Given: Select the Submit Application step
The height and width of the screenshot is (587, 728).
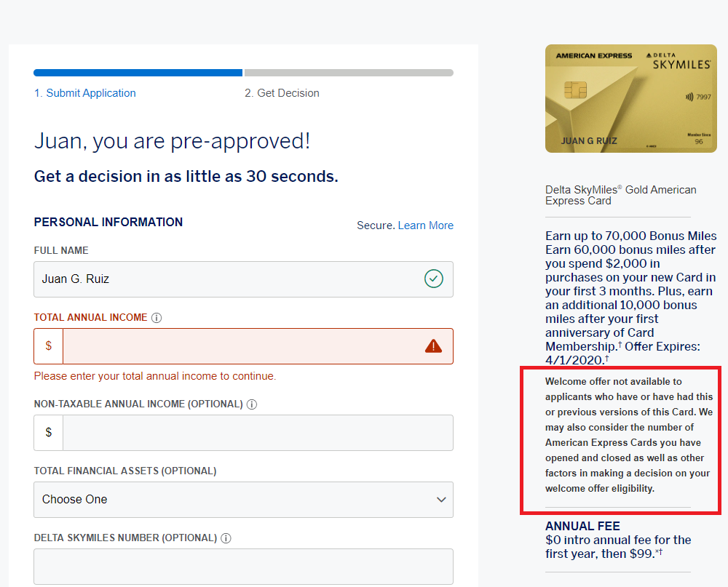Looking at the screenshot, I should point(85,92).
